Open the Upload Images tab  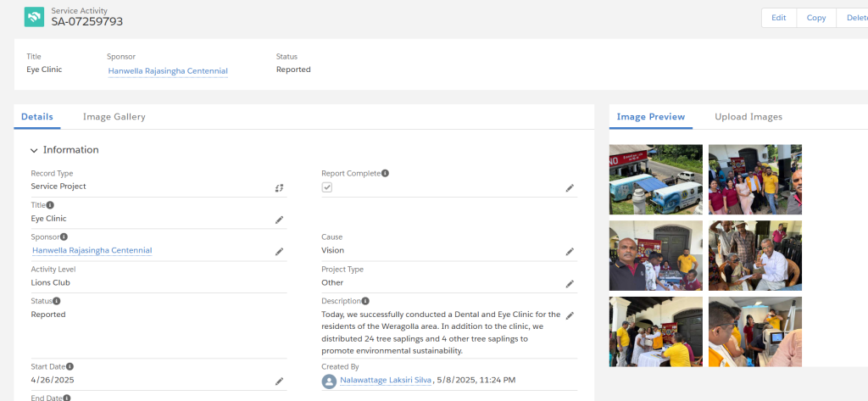click(x=748, y=117)
